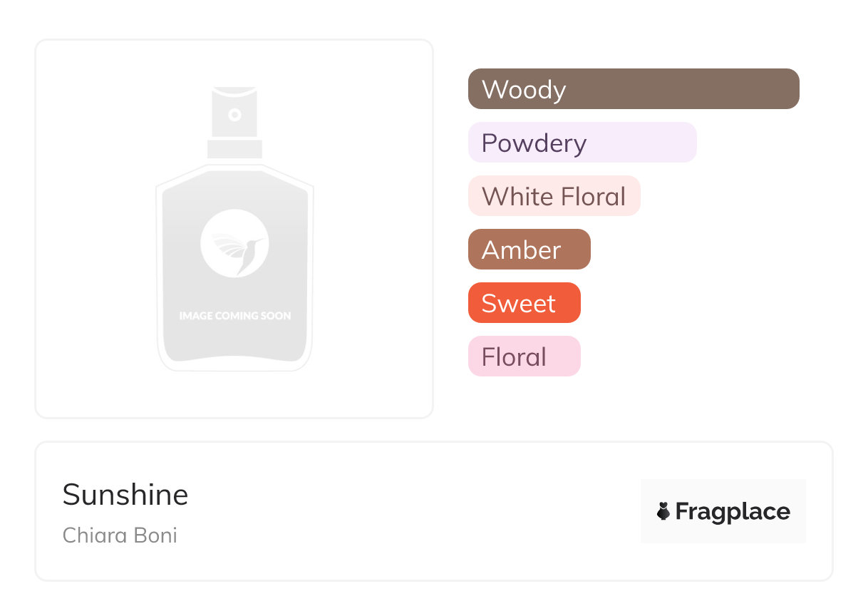
Task: Click the hummingbird logo on the bottle
Action: (x=234, y=242)
